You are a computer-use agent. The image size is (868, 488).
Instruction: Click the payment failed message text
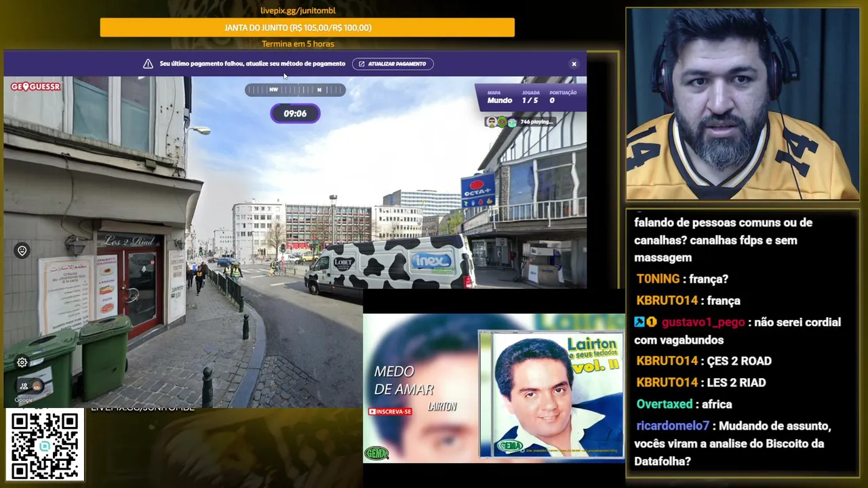pyautogui.click(x=252, y=64)
